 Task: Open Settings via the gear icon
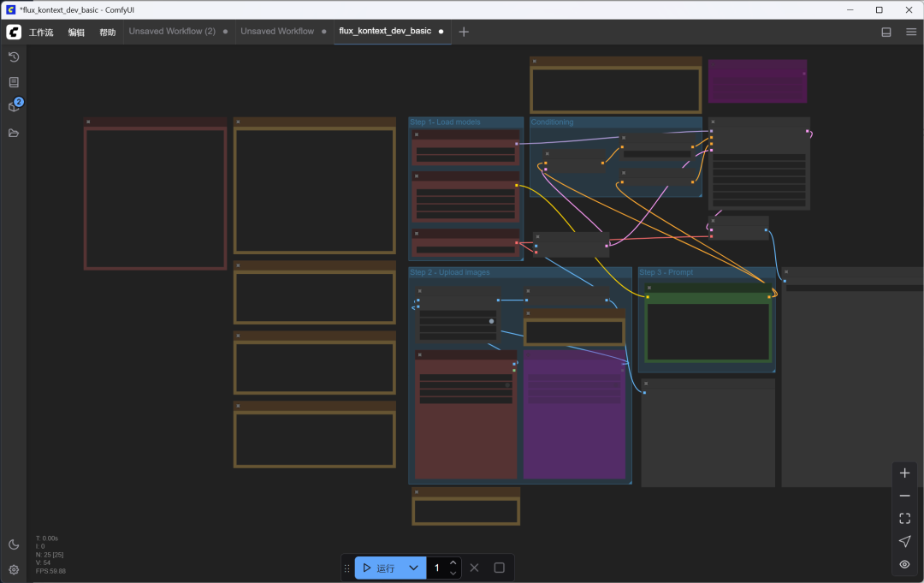click(14, 570)
